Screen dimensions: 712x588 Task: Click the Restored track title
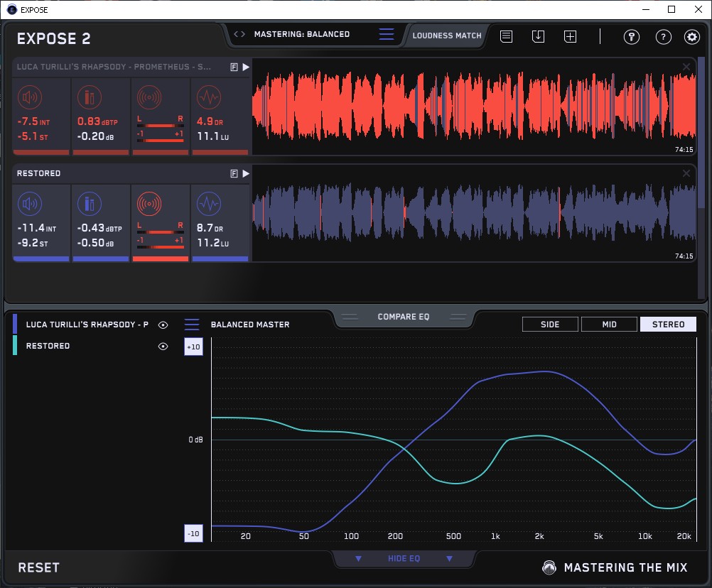click(38, 173)
